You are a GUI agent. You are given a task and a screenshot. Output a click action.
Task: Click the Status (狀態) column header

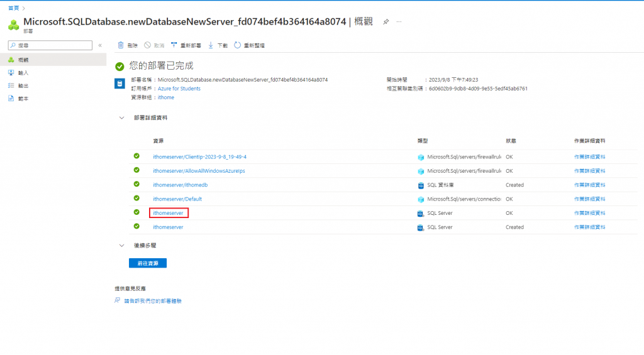pyautogui.click(x=511, y=141)
